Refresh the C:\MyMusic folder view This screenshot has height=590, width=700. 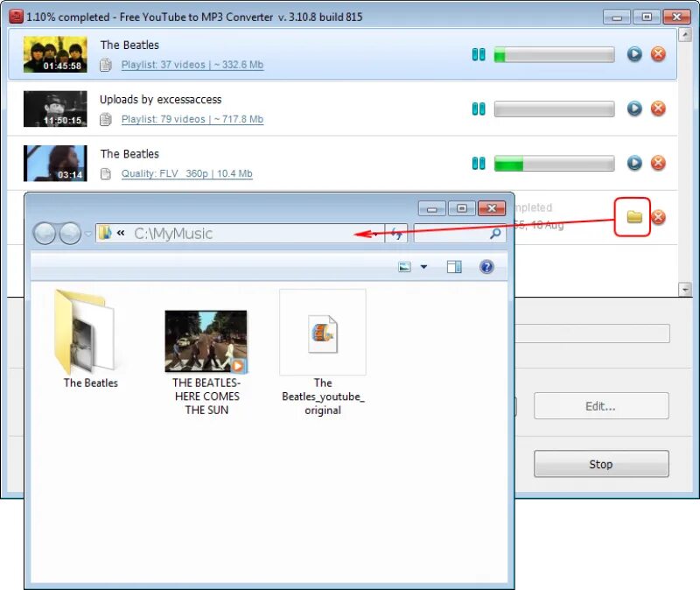[396, 234]
